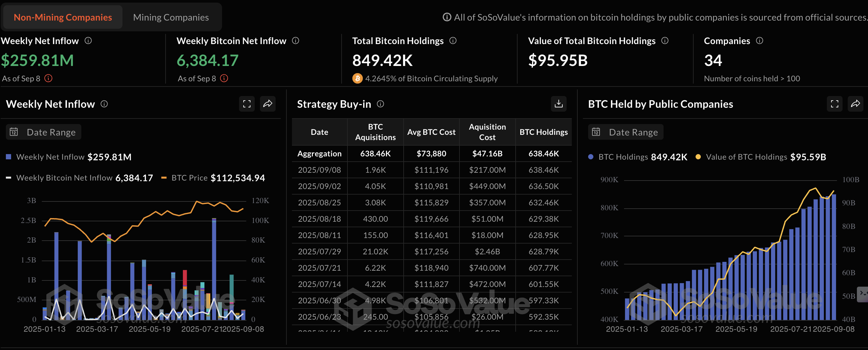Click the As of Sep 8 info indicator

pos(49,78)
